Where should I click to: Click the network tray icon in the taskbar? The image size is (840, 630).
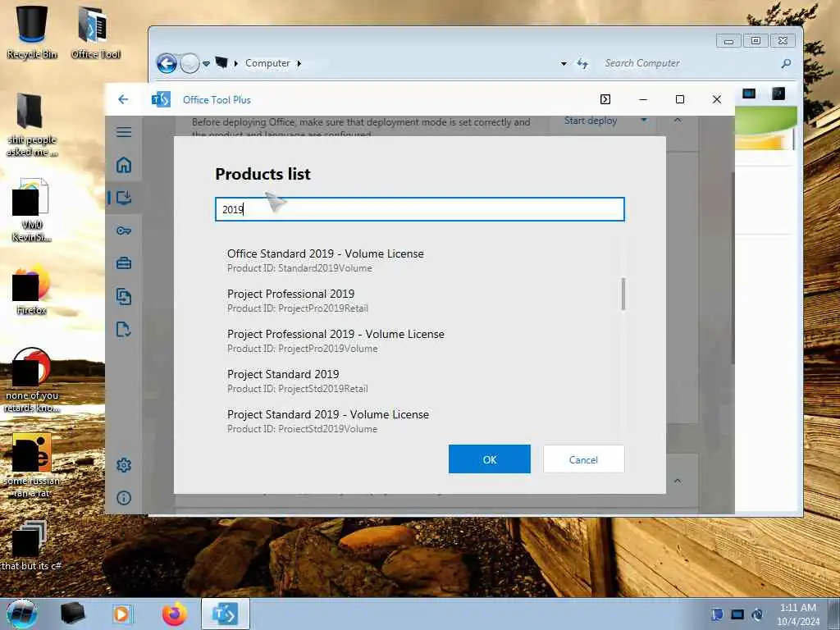[737, 614]
